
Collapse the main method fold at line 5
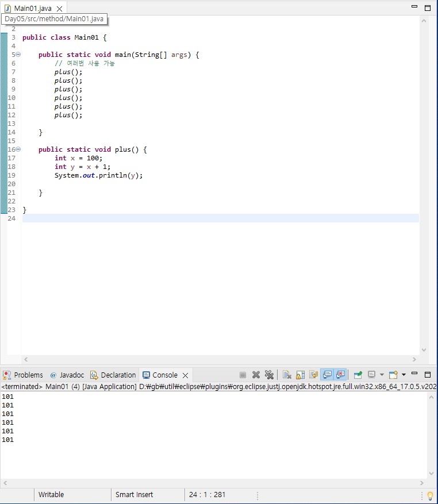pyautogui.click(x=18, y=55)
